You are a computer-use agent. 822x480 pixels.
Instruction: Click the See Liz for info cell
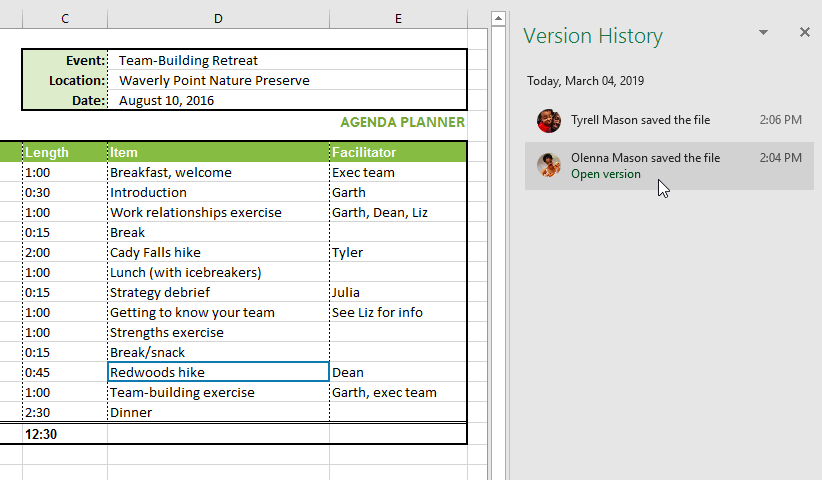pyautogui.click(x=398, y=312)
